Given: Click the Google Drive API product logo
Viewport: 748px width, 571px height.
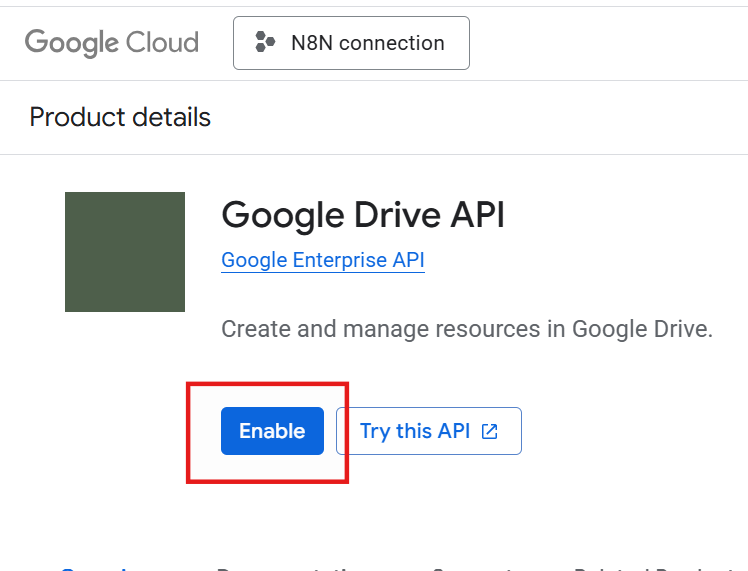Looking at the screenshot, I should [125, 252].
